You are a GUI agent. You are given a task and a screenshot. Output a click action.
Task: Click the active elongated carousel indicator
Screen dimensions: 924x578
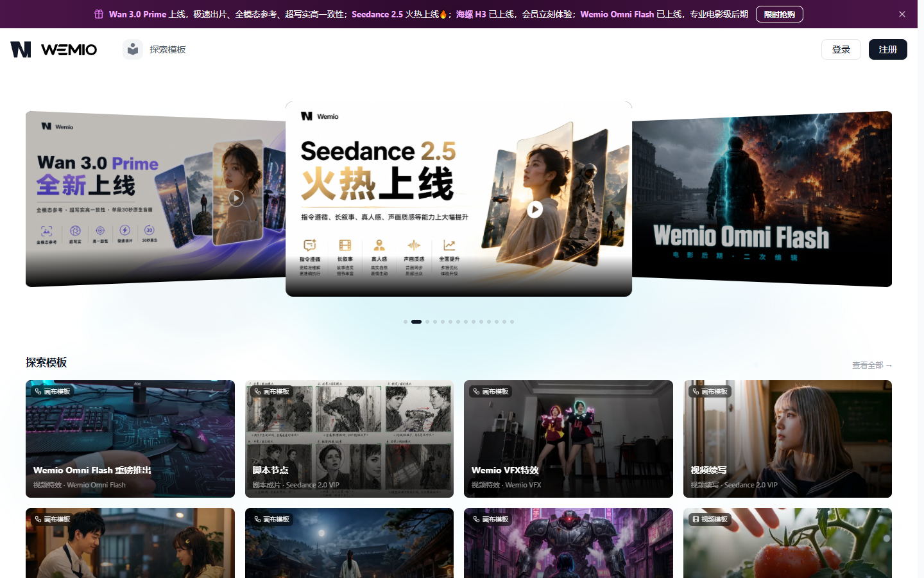click(416, 322)
